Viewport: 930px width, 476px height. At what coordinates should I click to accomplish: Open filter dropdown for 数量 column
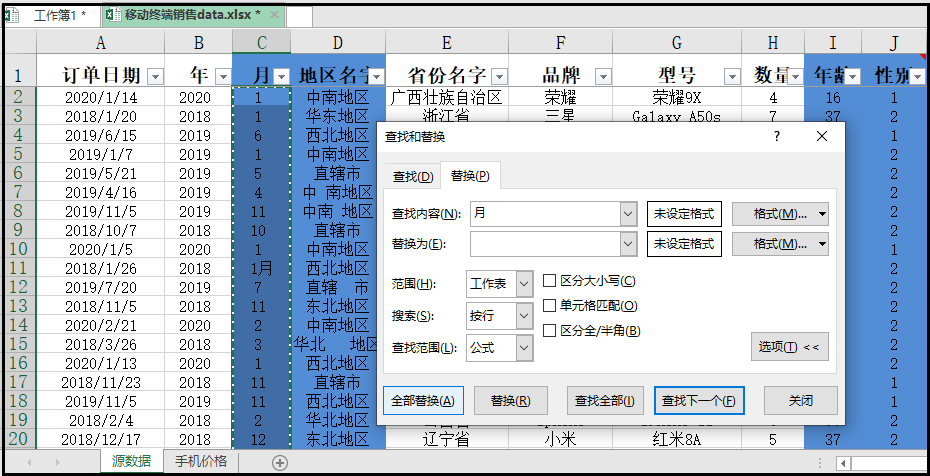795,76
